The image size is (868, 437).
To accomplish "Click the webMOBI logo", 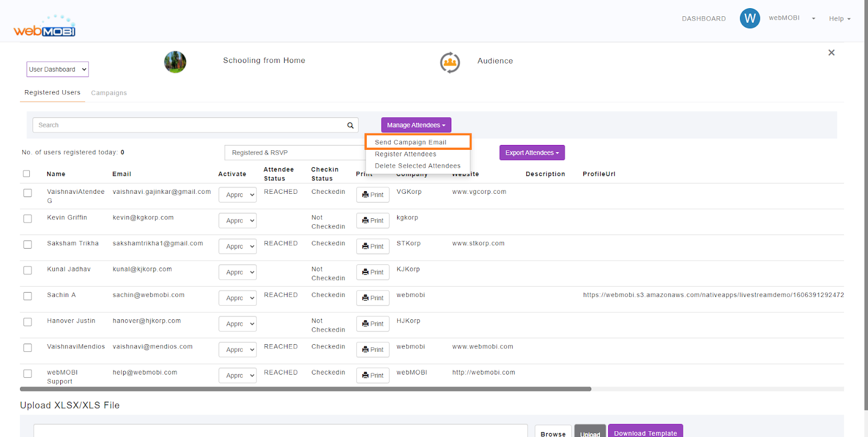I will 44,27.
